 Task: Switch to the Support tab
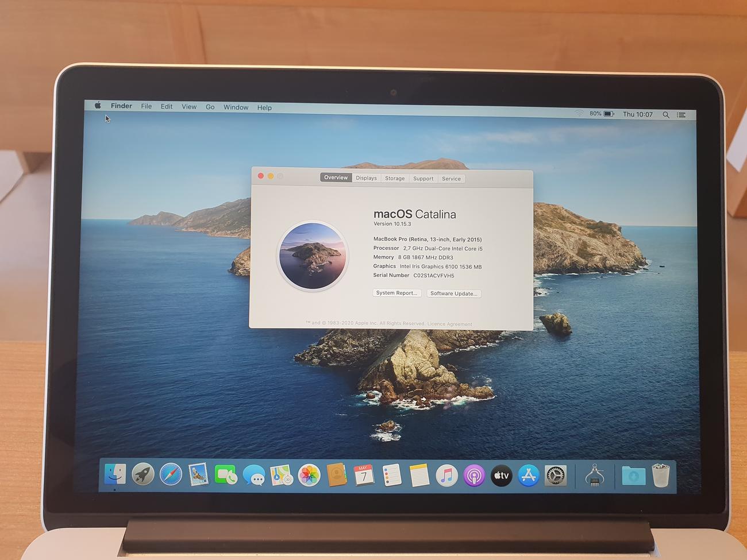coord(423,179)
